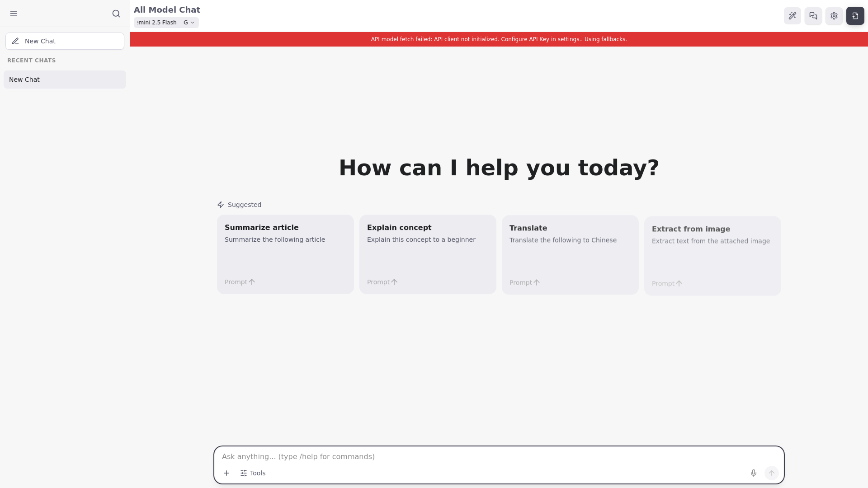This screenshot has width=868, height=488.
Task: Toggle the sidebar hamburger menu
Action: pos(14,14)
